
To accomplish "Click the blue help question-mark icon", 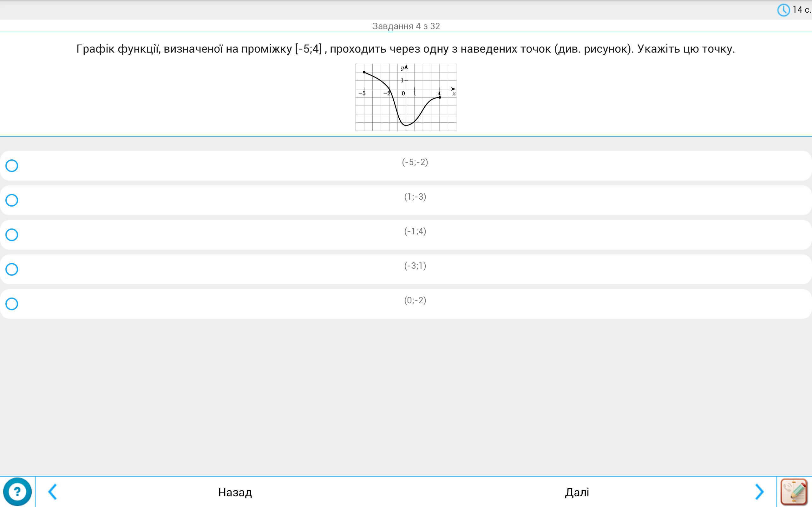I will pos(17,491).
